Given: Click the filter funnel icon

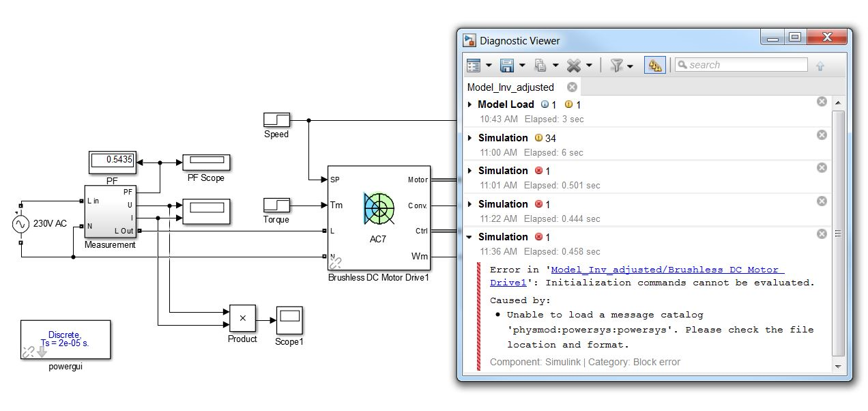Looking at the screenshot, I should [616, 66].
